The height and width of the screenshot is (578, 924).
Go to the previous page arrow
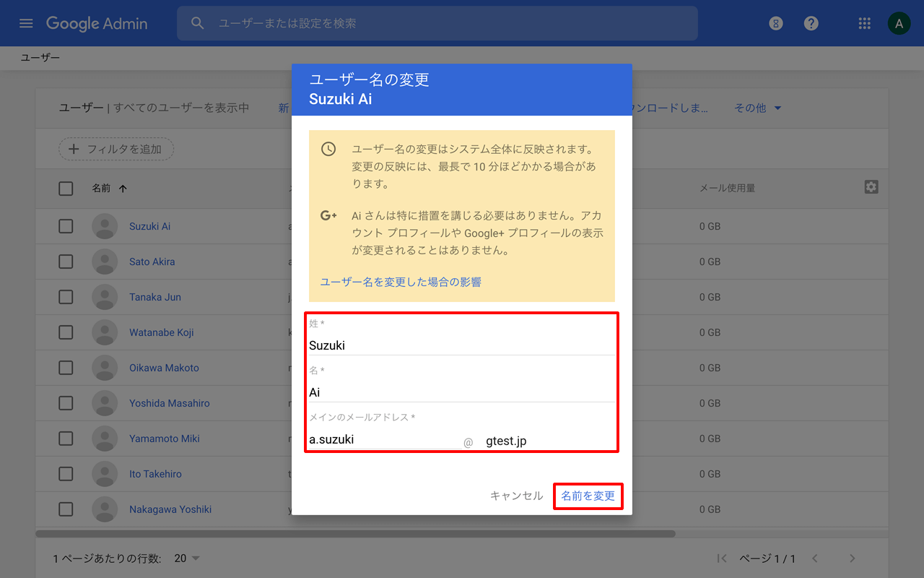(x=815, y=558)
